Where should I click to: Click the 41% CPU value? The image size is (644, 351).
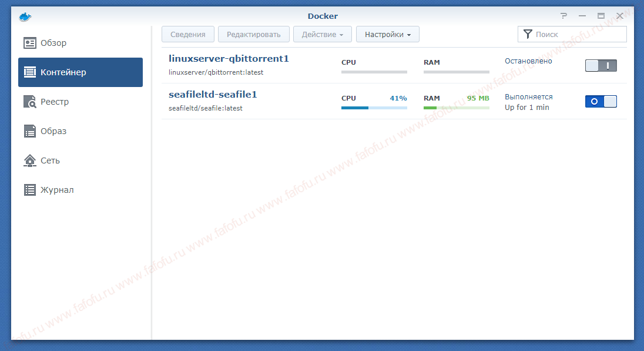[398, 98]
